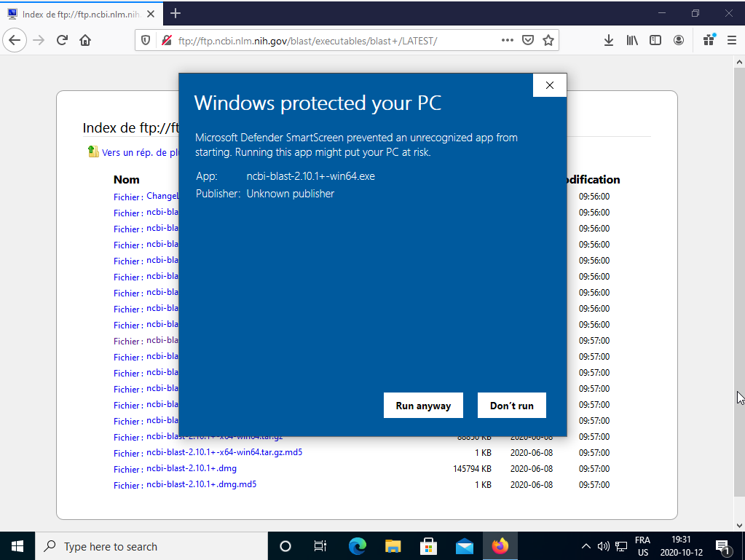This screenshot has width=745, height=560.
Task: Bookmark this page with the star icon
Action: click(548, 40)
